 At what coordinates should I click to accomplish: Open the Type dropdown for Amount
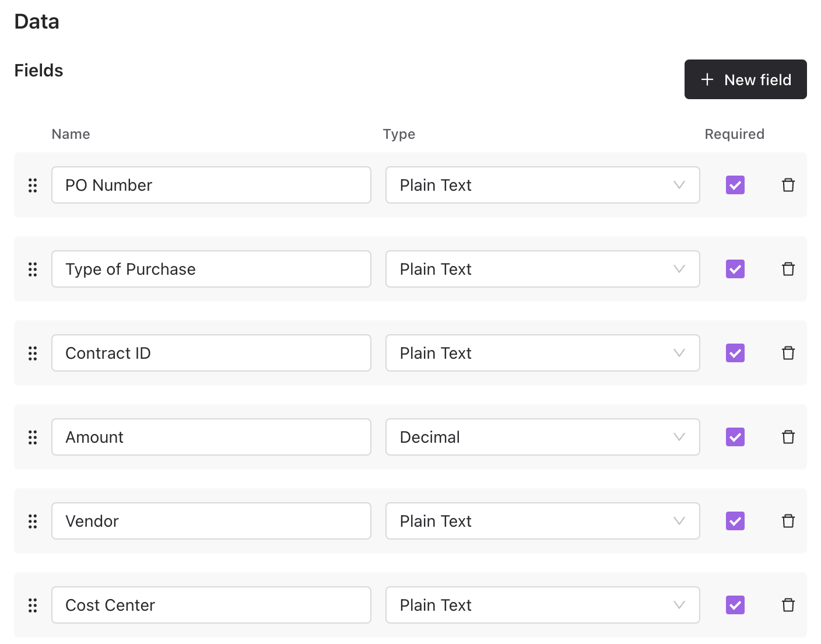click(x=542, y=437)
